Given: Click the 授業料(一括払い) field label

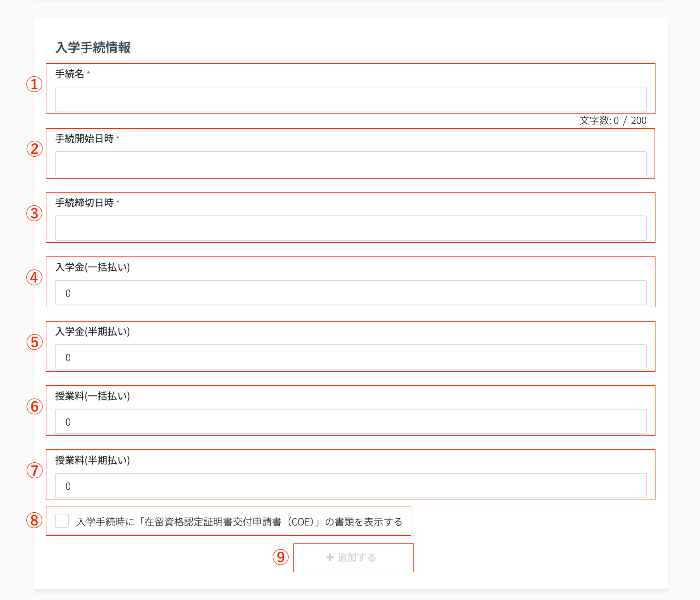Looking at the screenshot, I should click(x=93, y=396).
